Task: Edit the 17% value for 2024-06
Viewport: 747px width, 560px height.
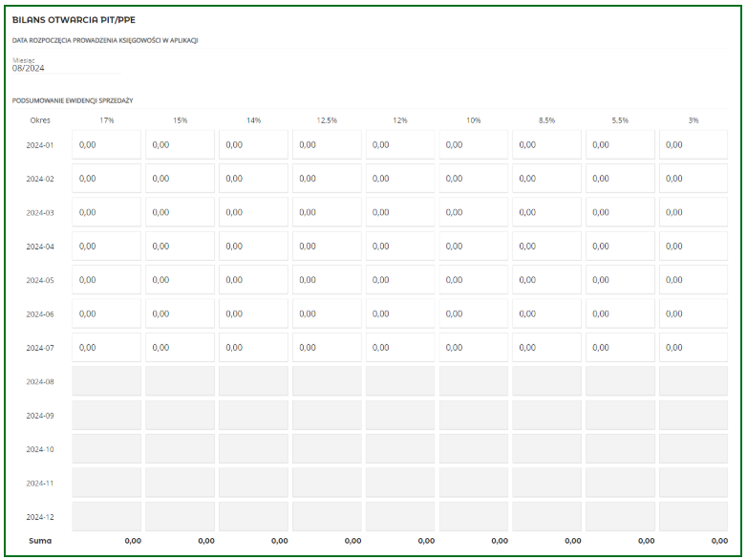Action: [107, 313]
